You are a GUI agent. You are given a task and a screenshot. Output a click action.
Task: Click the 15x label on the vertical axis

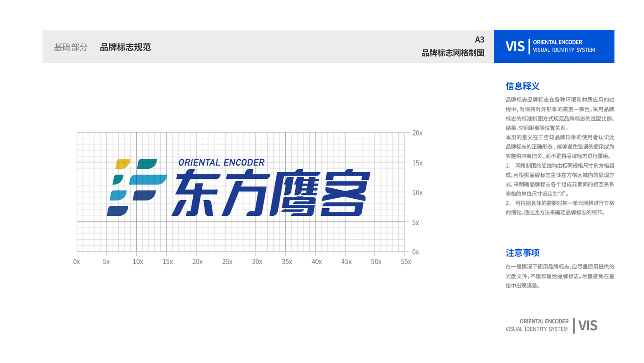coord(417,163)
